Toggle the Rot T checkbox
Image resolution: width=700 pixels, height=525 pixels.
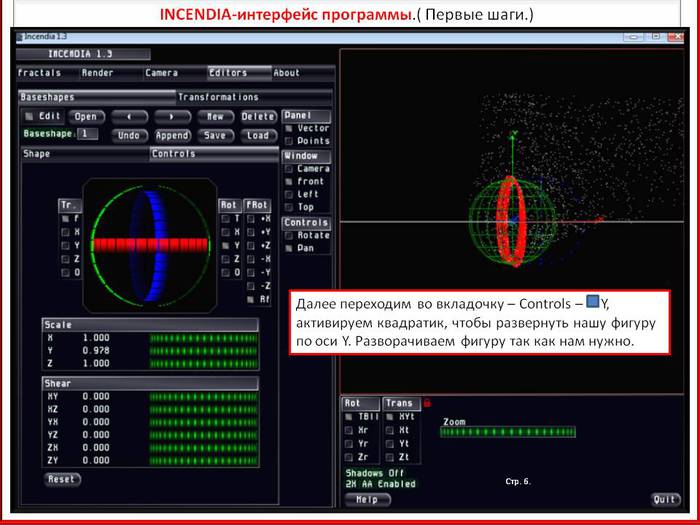(x=225, y=219)
